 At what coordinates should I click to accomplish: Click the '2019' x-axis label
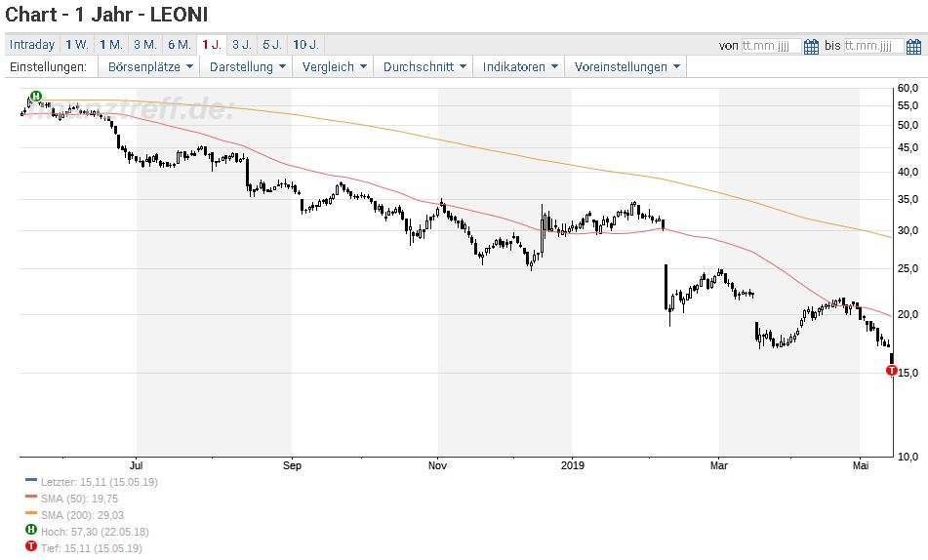pyautogui.click(x=572, y=465)
